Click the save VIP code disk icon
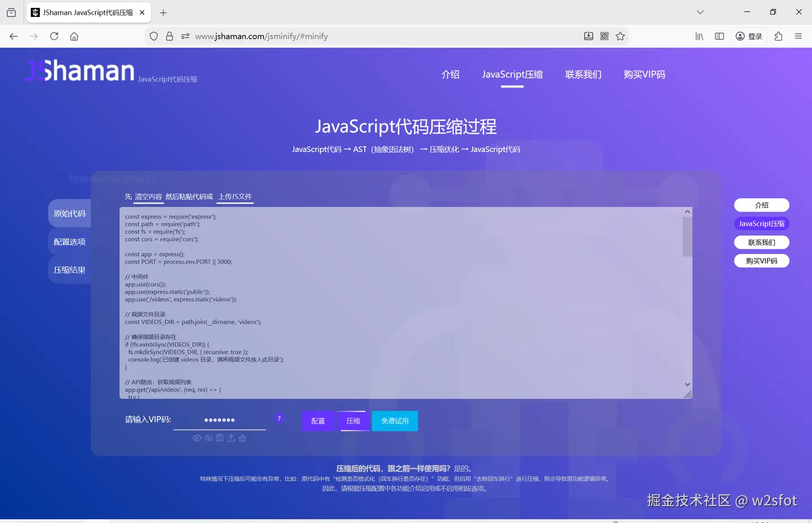 (220, 438)
